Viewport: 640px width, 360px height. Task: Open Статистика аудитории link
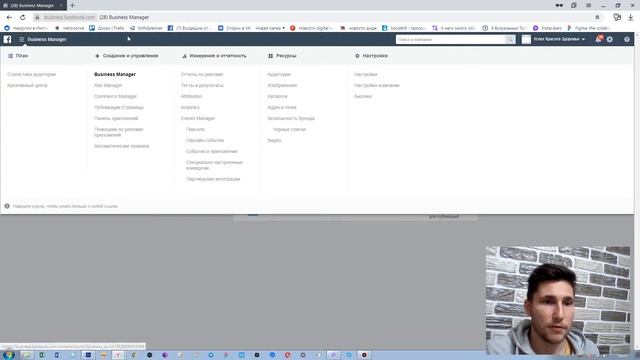(x=31, y=74)
